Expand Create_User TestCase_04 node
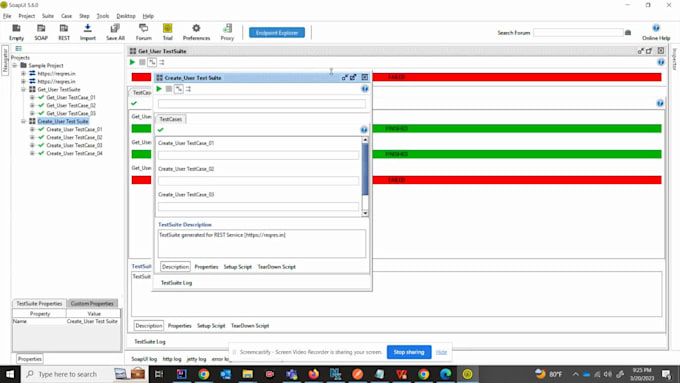Viewport: 680px width, 383px height. pos(32,153)
